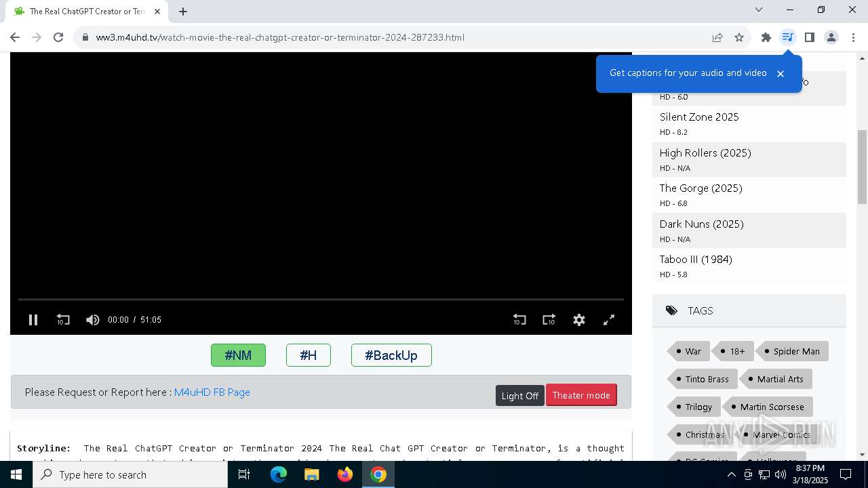Toggle Chrome side panel
868x488 pixels.
pyautogui.click(x=810, y=37)
